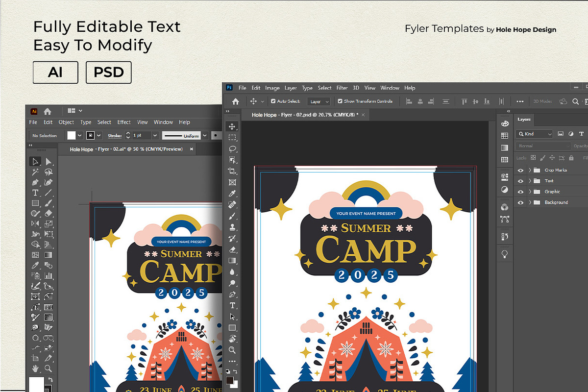Viewport: 588px width, 392px height.
Task: Expand the Background layer group
Action: click(530, 202)
